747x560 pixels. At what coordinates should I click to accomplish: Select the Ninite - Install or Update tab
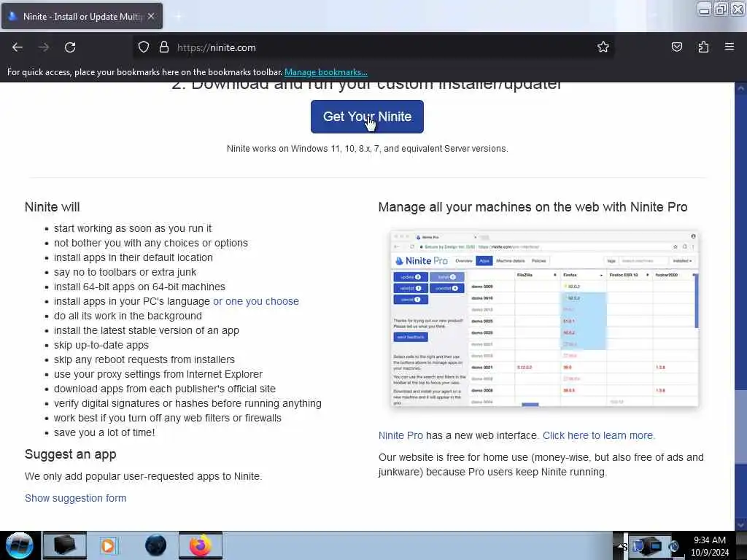(x=82, y=16)
